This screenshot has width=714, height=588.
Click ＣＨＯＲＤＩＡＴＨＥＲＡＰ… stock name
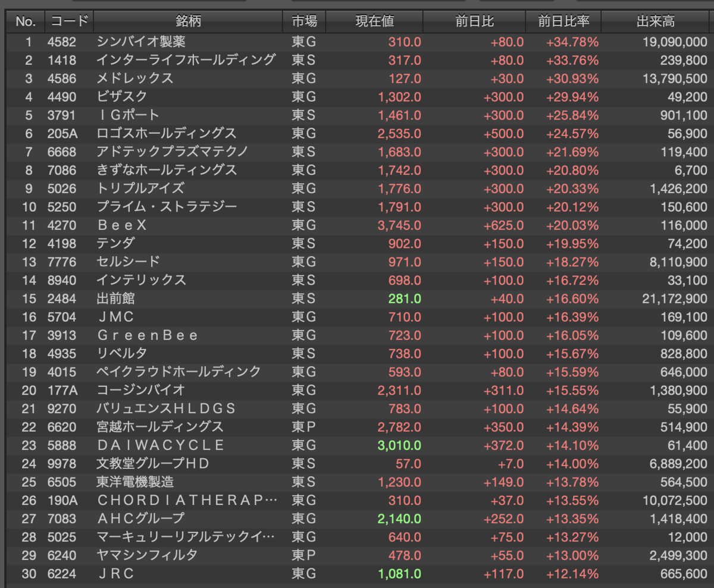click(x=187, y=500)
